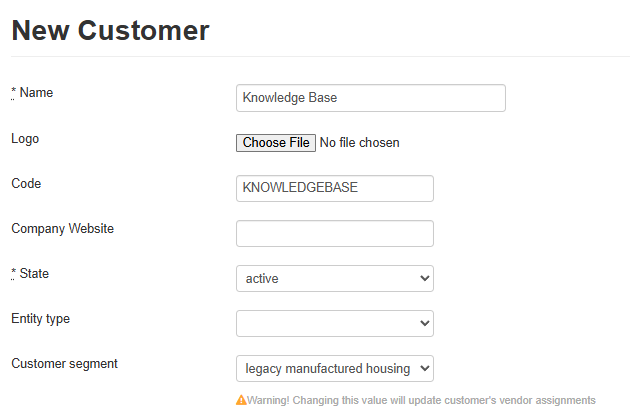Click the State field label

[x=34, y=273]
